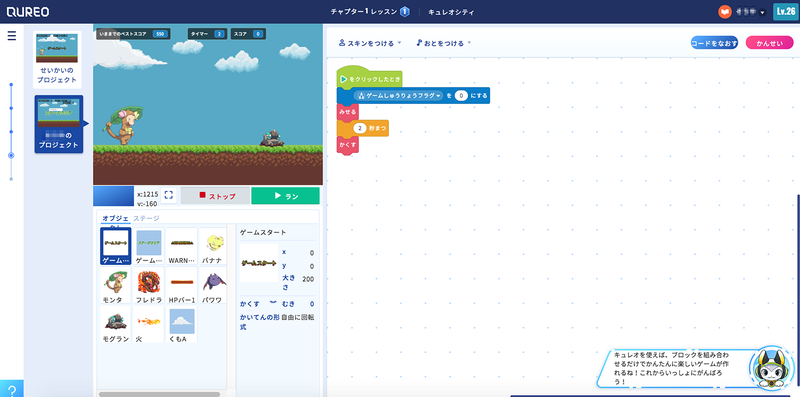Select the モグラン mole object icon

coord(116,325)
